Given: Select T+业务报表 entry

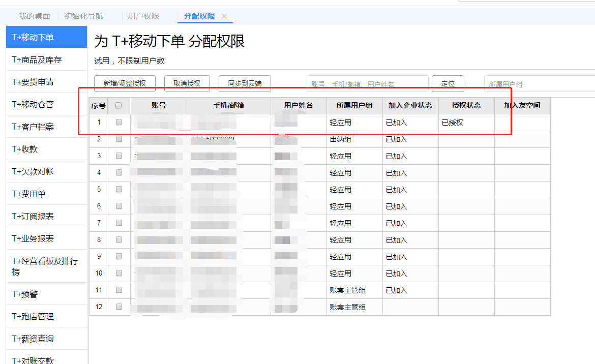Looking at the screenshot, I should tap(46, 238).
